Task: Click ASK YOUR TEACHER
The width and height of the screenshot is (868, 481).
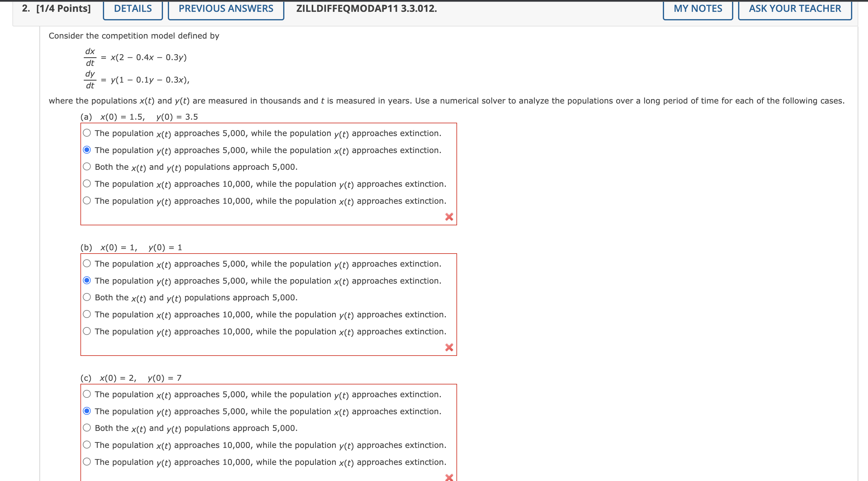Action: (795, 9)
